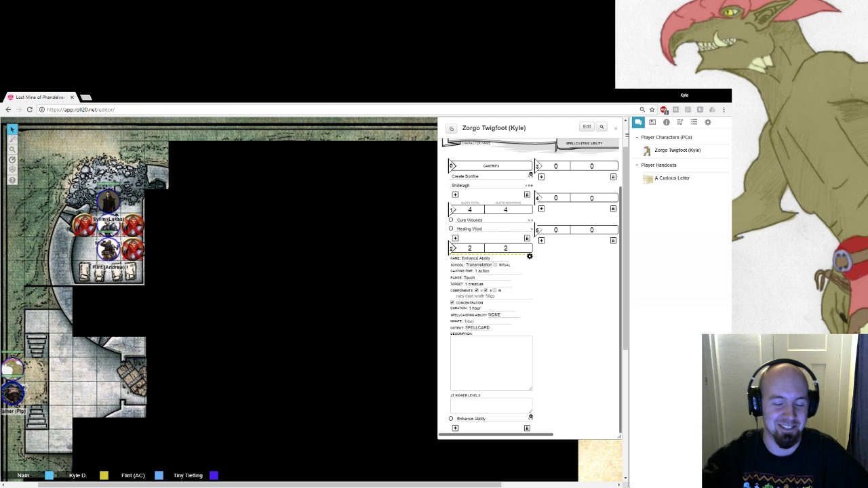The width and height of the screenshot is (868, 488).
Task: Open the Help question mark tool
Action: pos(12,180)
